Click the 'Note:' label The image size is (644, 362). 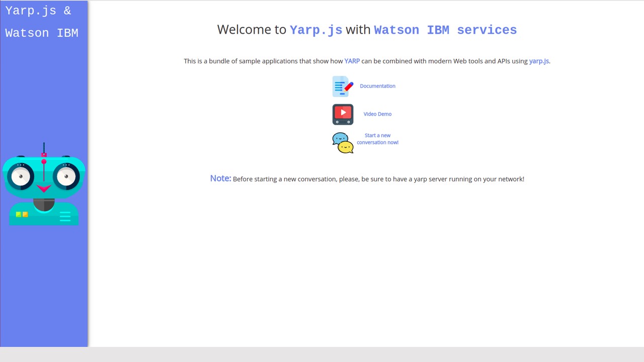pos(220,178)
